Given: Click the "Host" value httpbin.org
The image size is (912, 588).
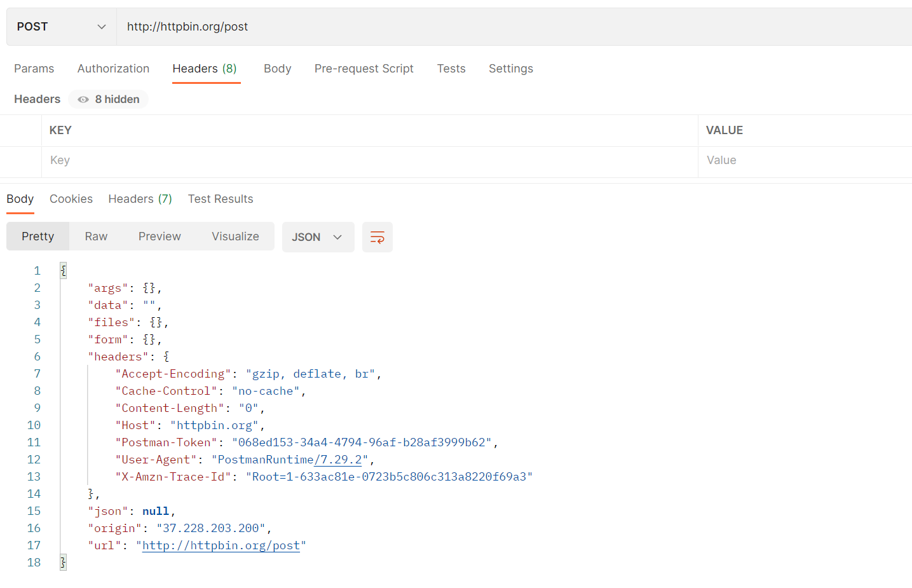Looking at the screenshot, I should pyautogui.click(x=214, y=425).
